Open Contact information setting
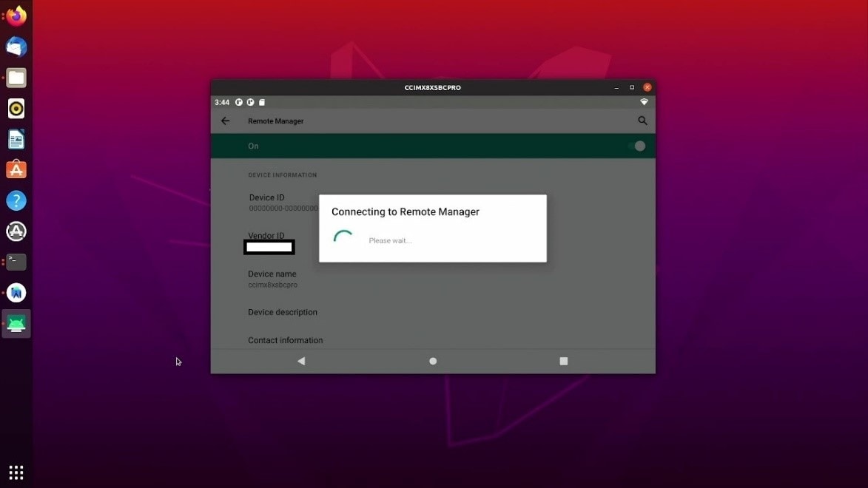The height and width of the screenshot is (488, 868). pos(286,341)
